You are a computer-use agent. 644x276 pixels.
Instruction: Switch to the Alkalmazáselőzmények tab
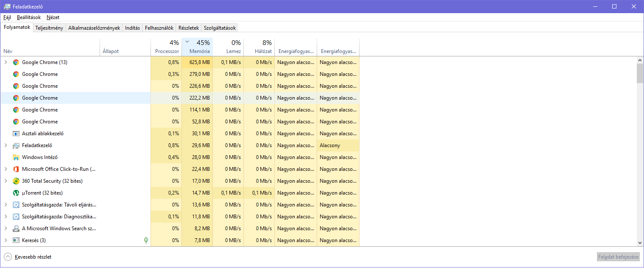(x=94, y=28)
